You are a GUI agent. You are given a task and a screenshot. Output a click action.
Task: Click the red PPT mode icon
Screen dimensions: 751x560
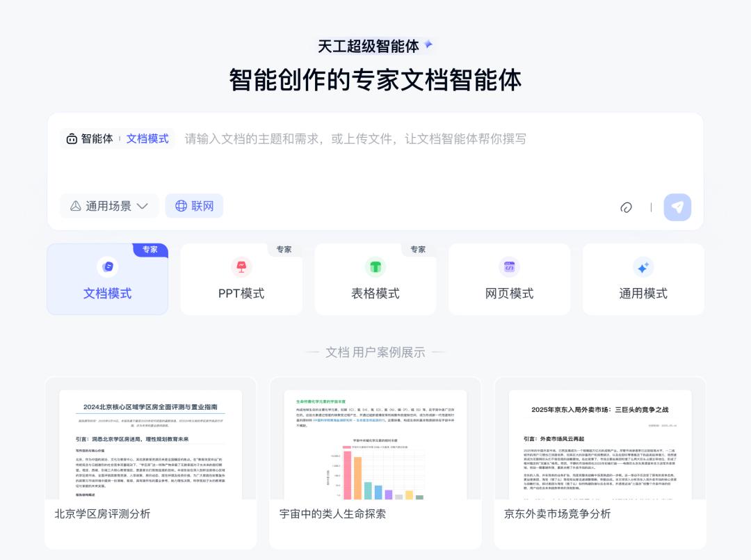[241, 266]
